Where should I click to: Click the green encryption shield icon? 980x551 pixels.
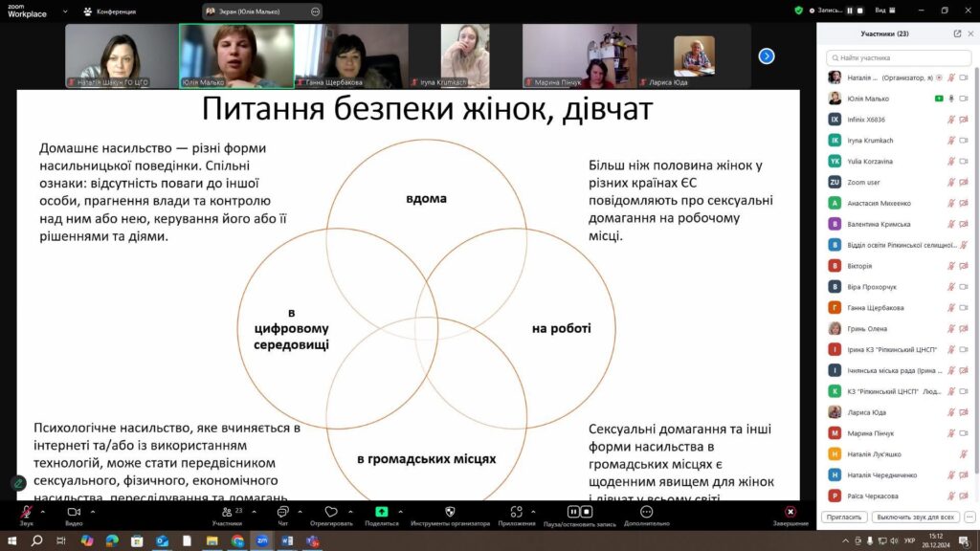(x=798, y=11)
